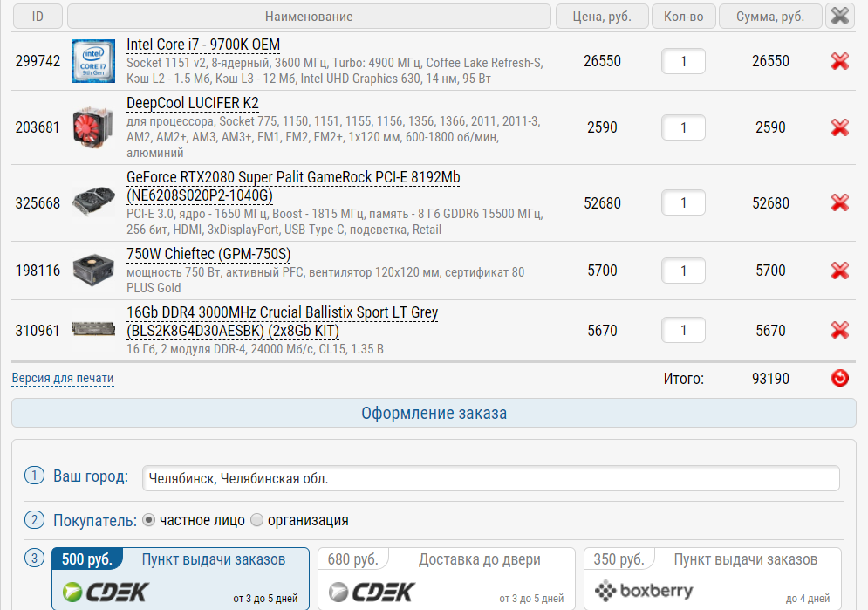Open GeForce RTX2080 Super Palit GameRock link

tap(293, 187)
